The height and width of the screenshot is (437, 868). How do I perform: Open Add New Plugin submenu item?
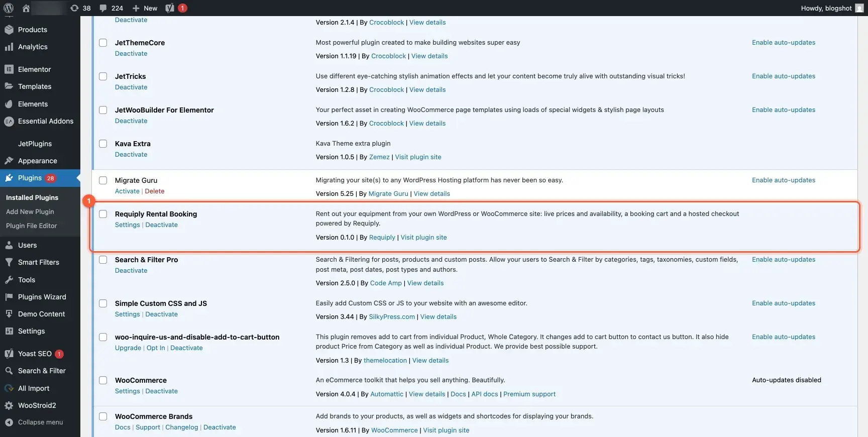coord(30,211)
